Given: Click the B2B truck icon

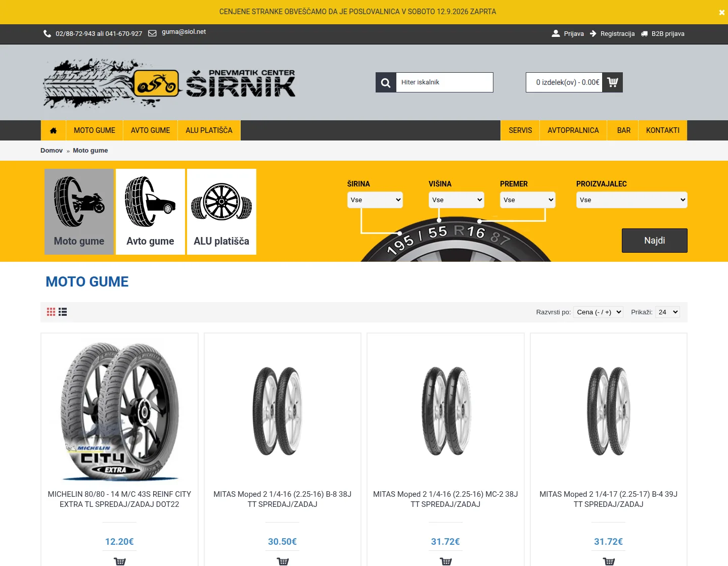Looking at the screenshot, I should pyautogui.click(x=644, y=34).
